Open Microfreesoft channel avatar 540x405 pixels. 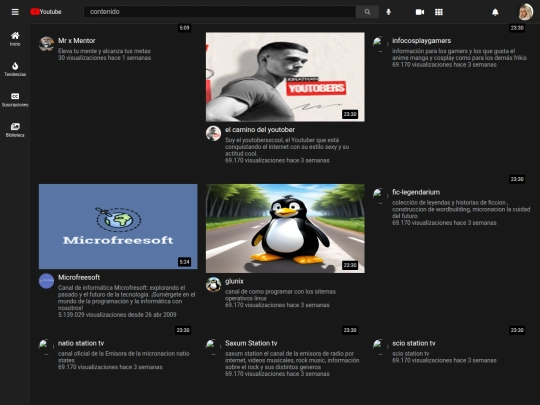46,281
